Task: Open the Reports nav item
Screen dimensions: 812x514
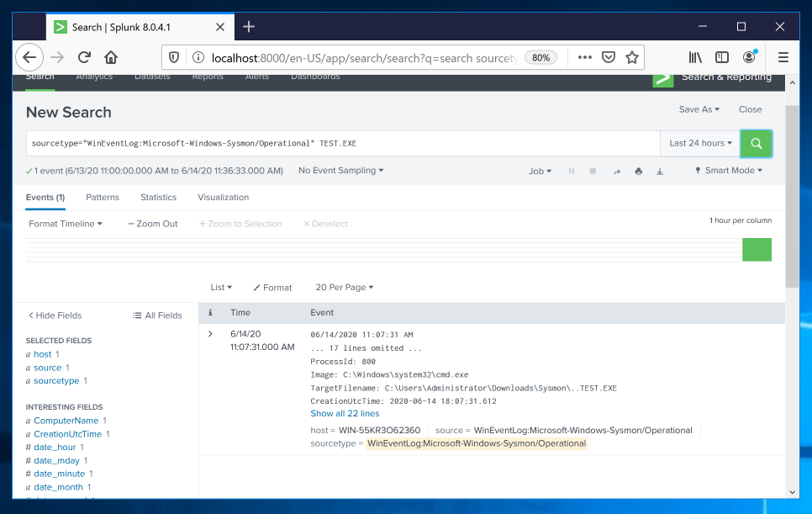Action: coord(208,77)
